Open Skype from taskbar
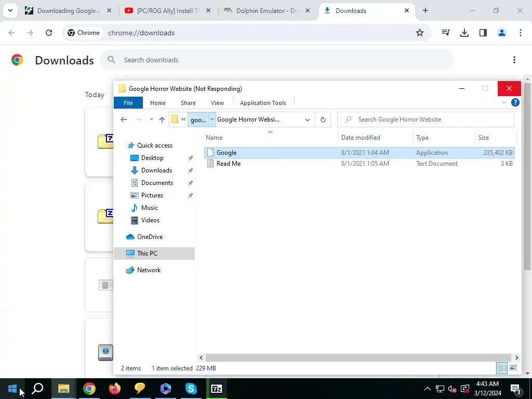The image size is (532, 399). pos(191,389)
